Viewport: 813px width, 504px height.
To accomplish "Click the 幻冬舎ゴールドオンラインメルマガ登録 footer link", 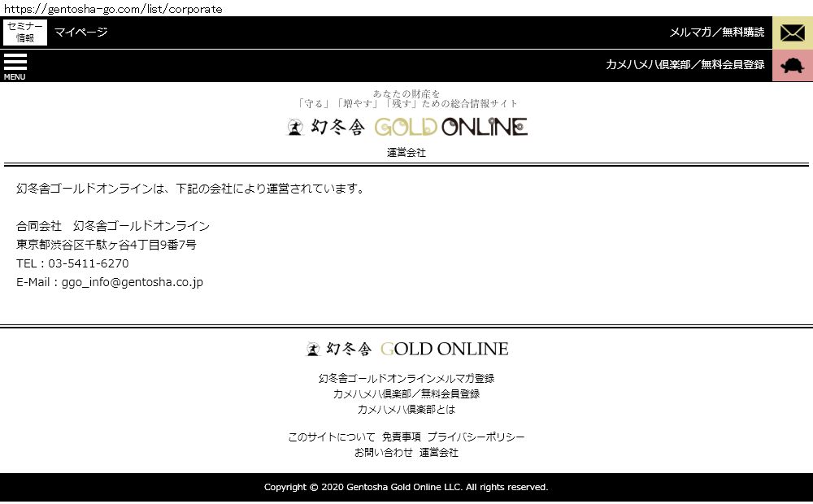I will pyautogui.click(x=406, y=378).
